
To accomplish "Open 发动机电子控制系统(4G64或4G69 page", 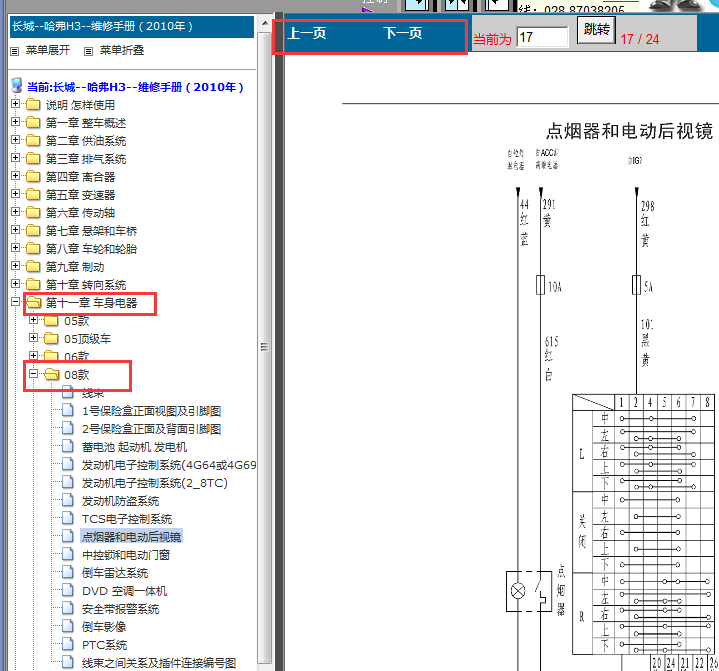I will (x=169, y=465).
